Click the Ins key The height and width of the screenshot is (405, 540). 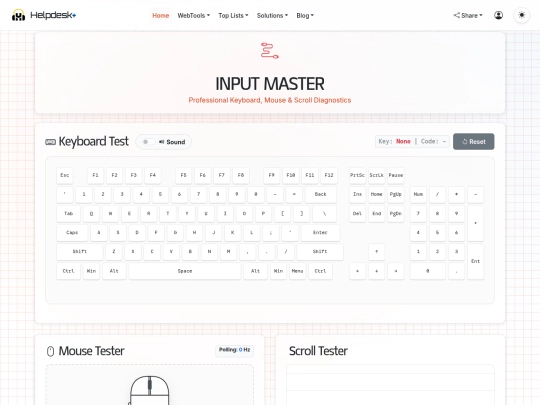point(357,194)
